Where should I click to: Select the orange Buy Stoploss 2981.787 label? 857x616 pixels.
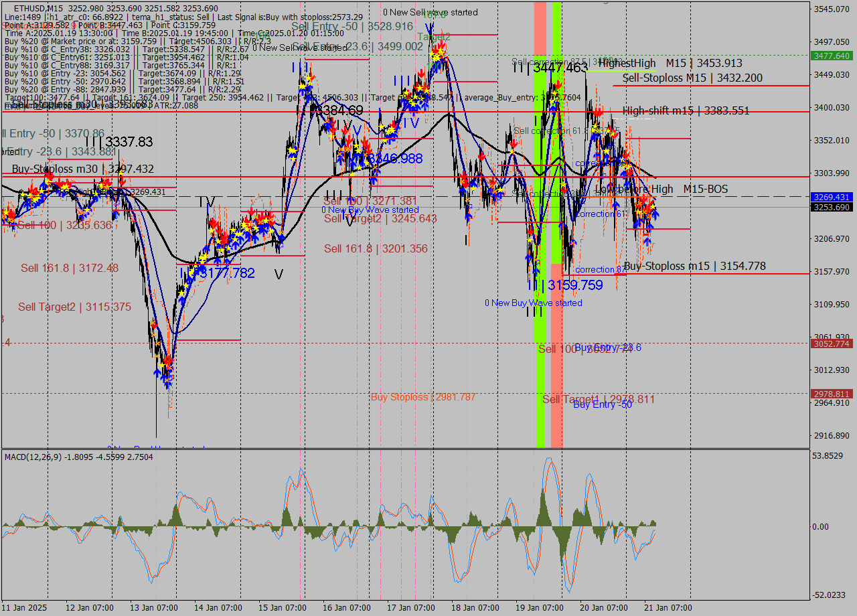point(423,397)
